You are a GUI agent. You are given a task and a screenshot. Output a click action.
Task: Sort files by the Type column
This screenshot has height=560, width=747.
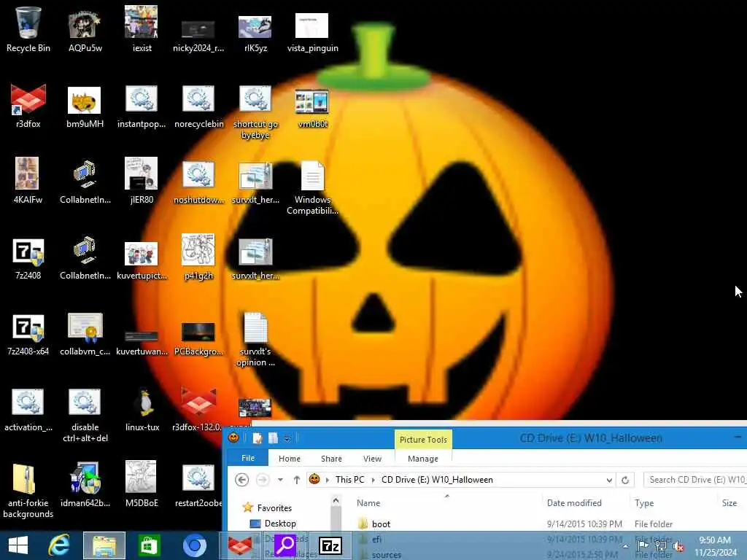[x=644, y=503]
